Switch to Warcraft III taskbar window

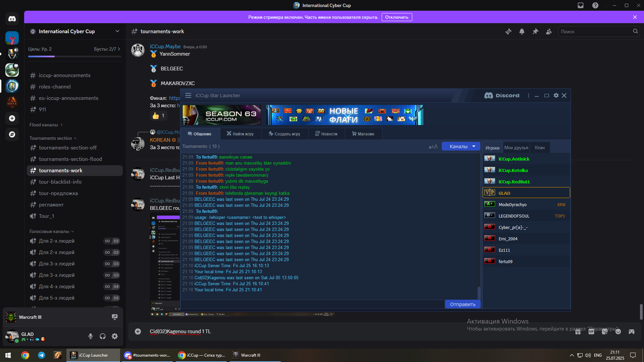coord(255,355)
